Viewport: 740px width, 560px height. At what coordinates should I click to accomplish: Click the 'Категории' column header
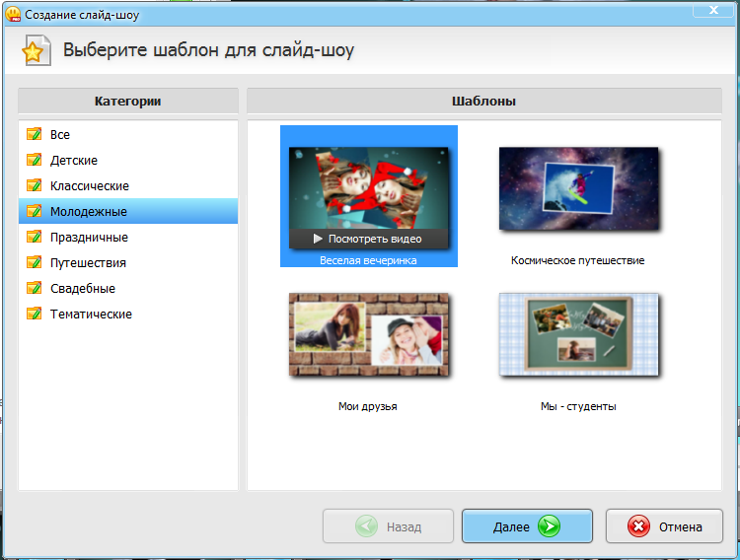(x=128, y=101)
